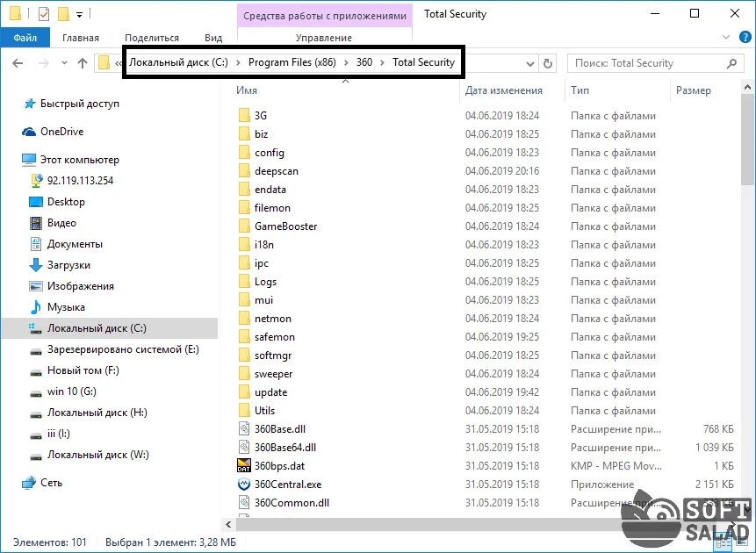Click the search magnifier icon

pyautogui.click(x=731, y=63)
